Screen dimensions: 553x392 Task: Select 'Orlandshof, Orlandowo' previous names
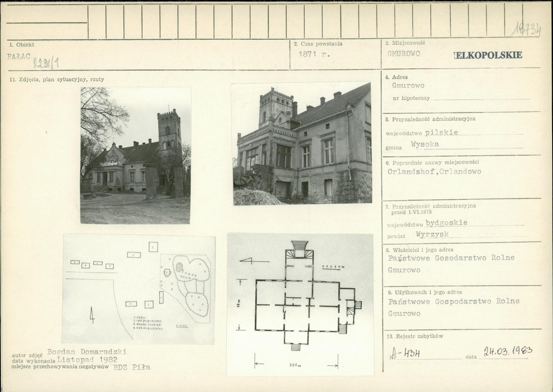tap(434, 172)
